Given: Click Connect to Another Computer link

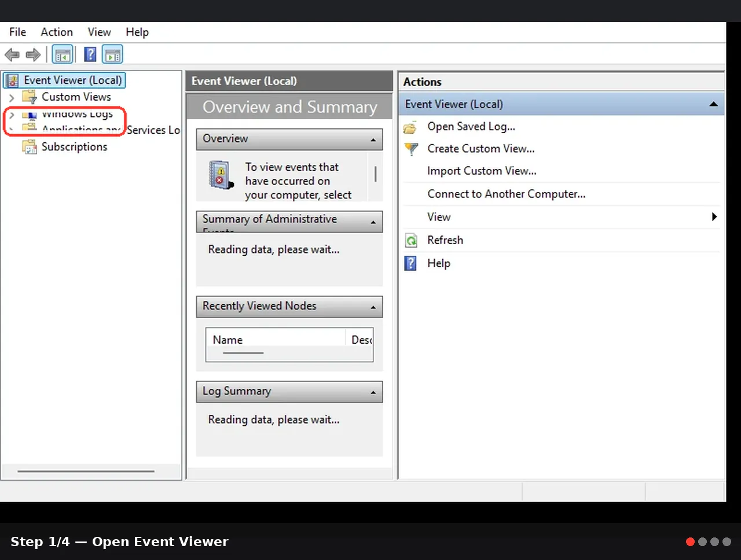Looking at the screenshot, I should point(507,194).
